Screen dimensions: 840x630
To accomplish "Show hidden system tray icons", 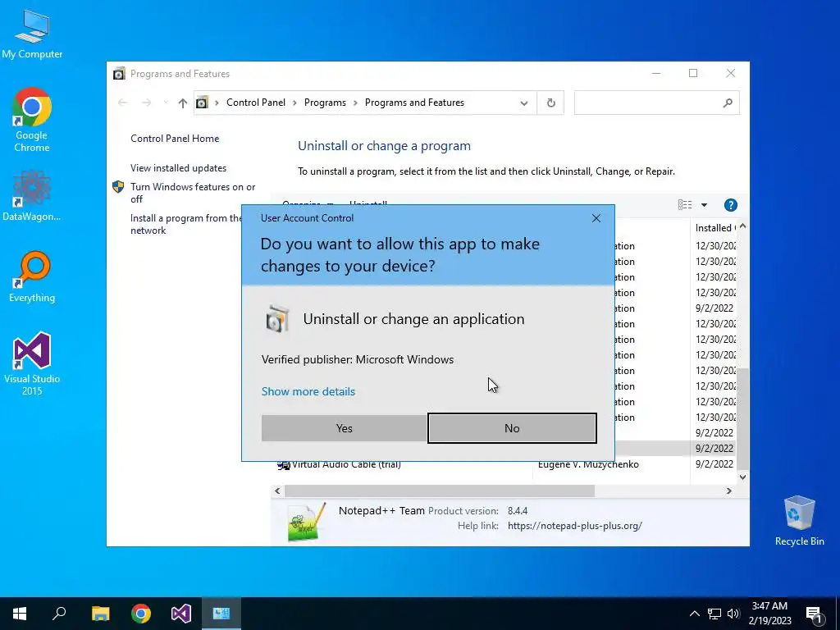I will point(694,614).
